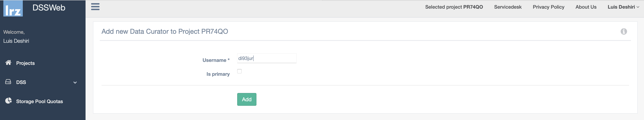Select the DSS sidebar menu label

coord(21,82)
